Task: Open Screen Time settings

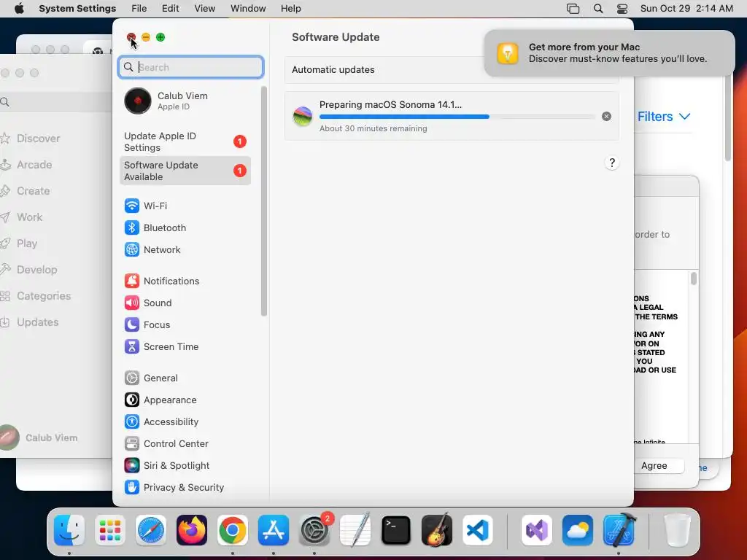Action: [x=186, y=346]
